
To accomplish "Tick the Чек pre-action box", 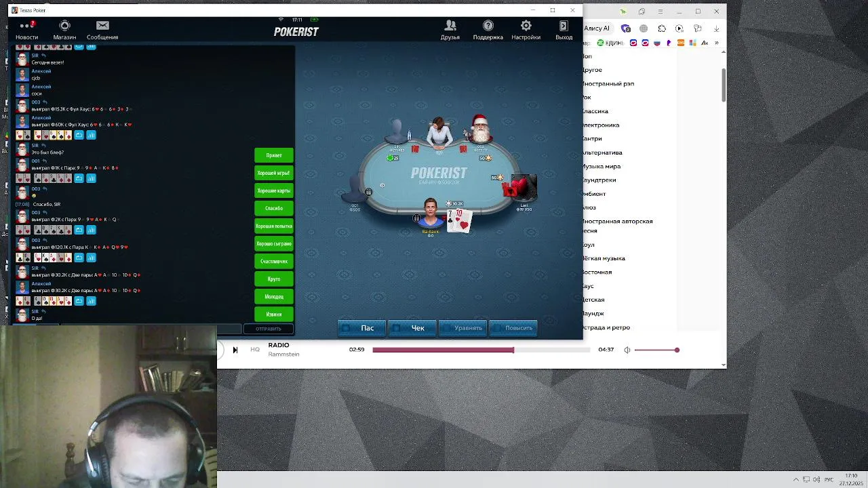I will click(397, 328).
